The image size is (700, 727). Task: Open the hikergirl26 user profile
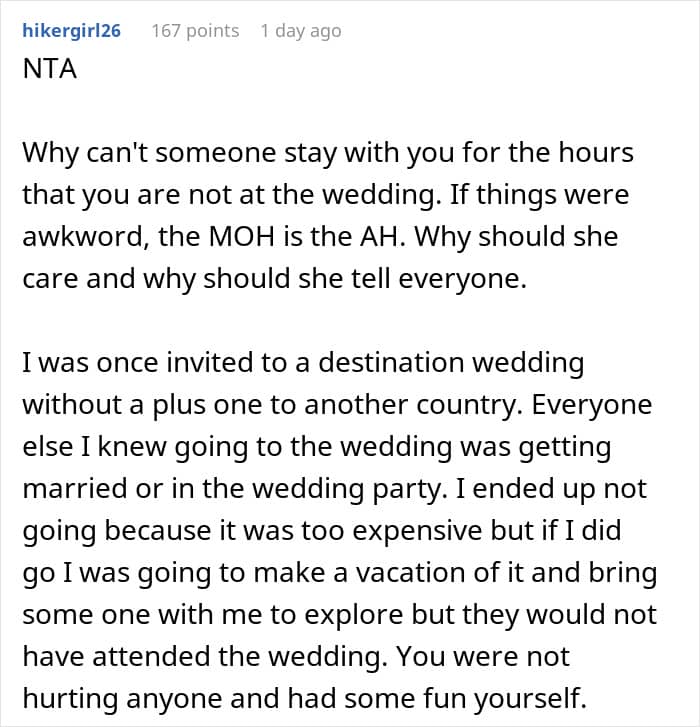tap(71, 31)
